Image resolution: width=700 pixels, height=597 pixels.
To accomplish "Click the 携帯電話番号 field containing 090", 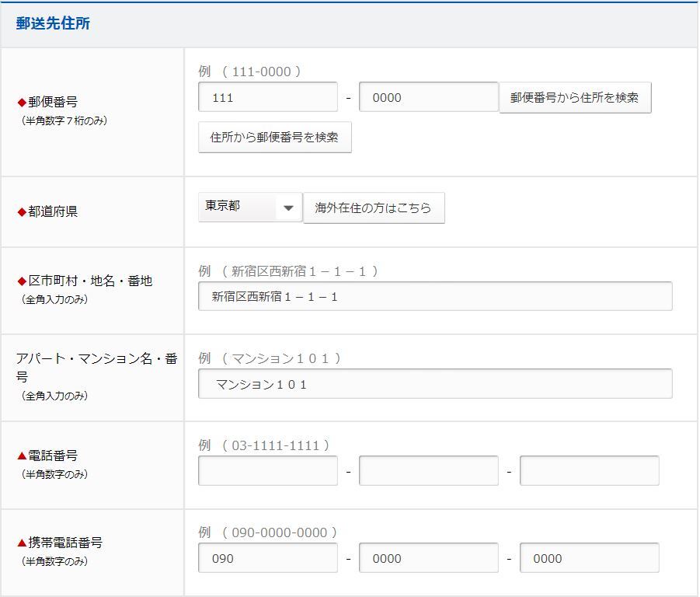I will [267, 558].
